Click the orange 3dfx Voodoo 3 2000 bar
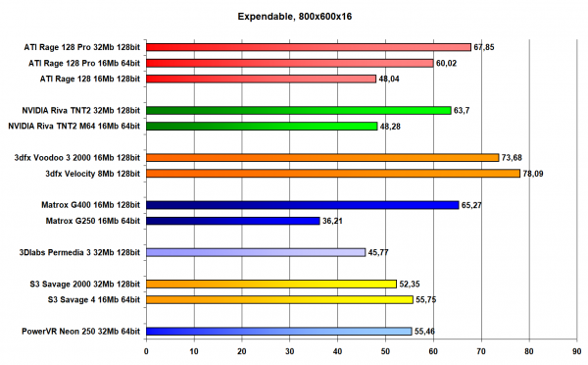Screen dimensions: 588x365 click(322, 158)
